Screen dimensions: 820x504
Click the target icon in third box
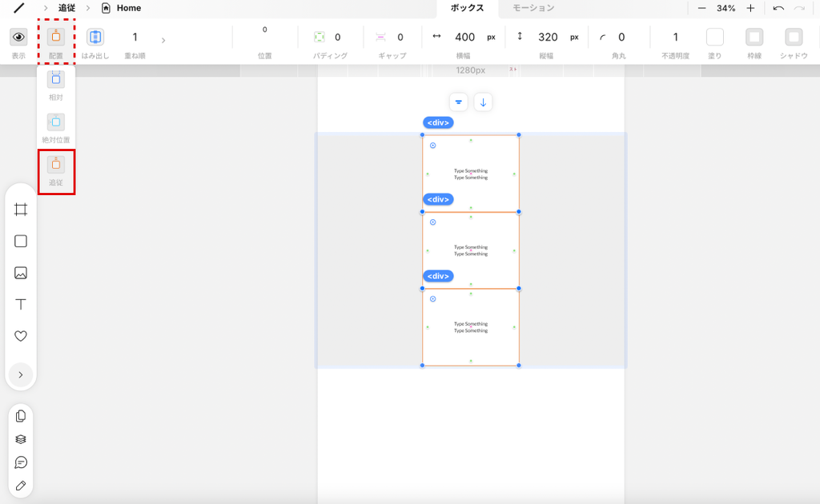(x=433, y=298)
